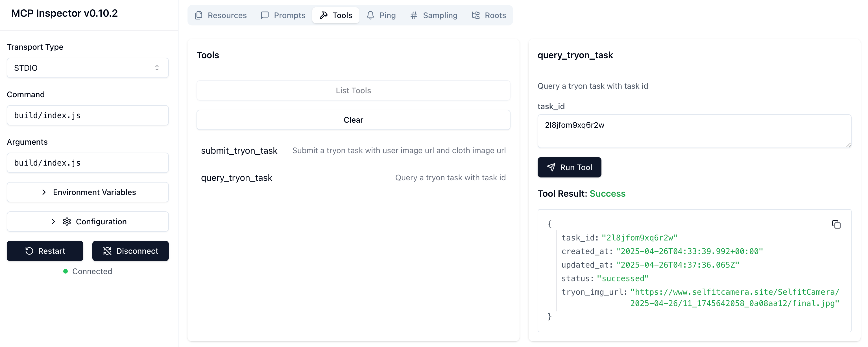
Task: Focus the Command input field
Action: pos(88,115)
